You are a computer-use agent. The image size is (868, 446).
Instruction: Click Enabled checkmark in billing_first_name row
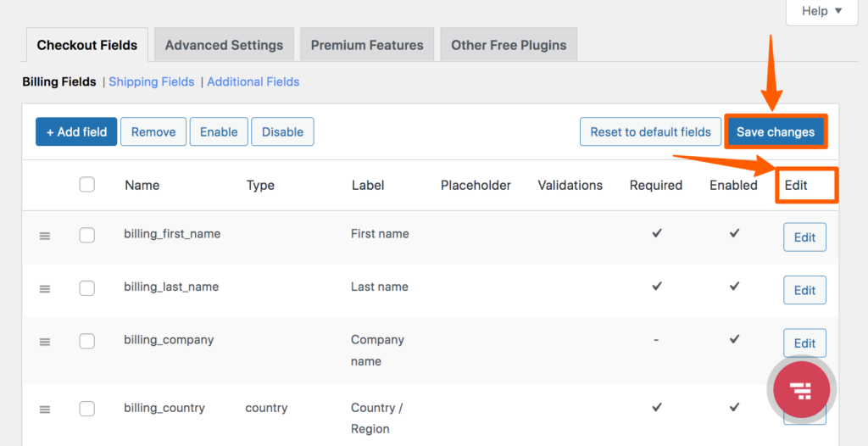[x=734, y=234]
